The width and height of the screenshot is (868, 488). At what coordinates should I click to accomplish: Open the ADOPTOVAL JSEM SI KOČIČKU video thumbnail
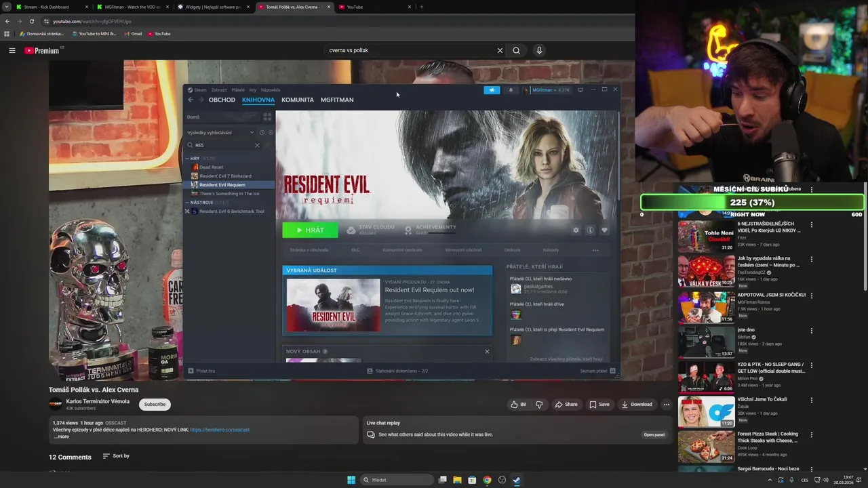point(706,307)
